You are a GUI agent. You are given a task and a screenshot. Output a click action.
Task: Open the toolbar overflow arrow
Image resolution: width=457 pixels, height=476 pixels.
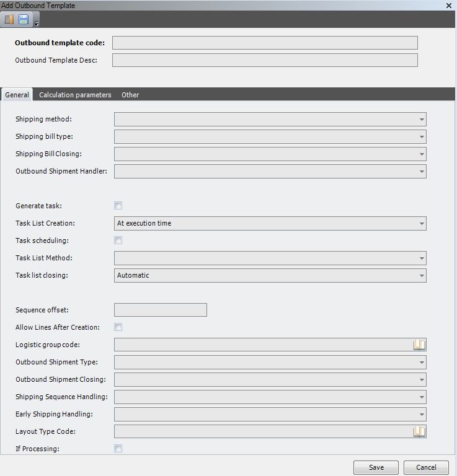point(37,24)
